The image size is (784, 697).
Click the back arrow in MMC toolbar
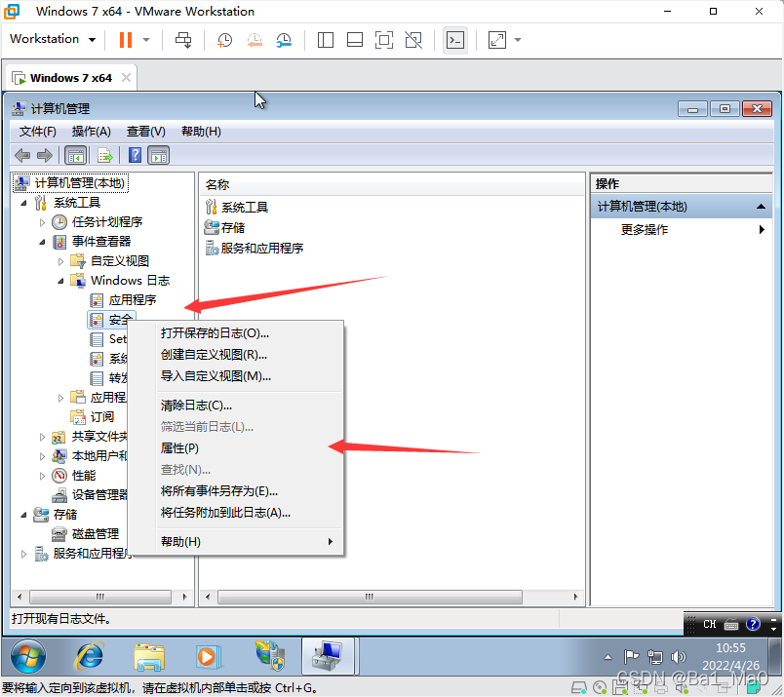tap(22, 156)
